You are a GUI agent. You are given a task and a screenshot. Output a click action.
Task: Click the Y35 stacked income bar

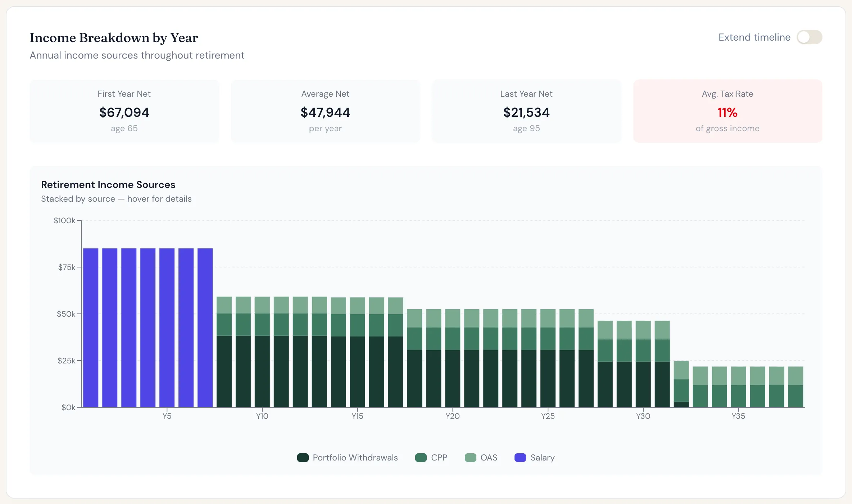coord(738,387)
